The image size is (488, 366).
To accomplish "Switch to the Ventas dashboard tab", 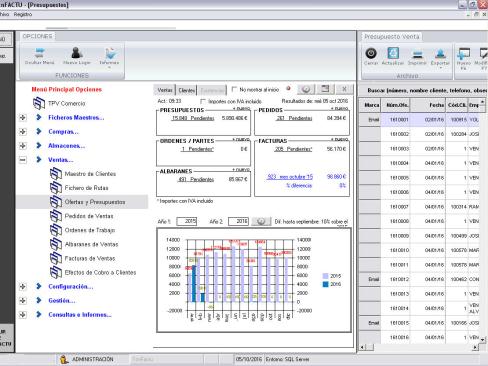I will [x=165, y=90].
